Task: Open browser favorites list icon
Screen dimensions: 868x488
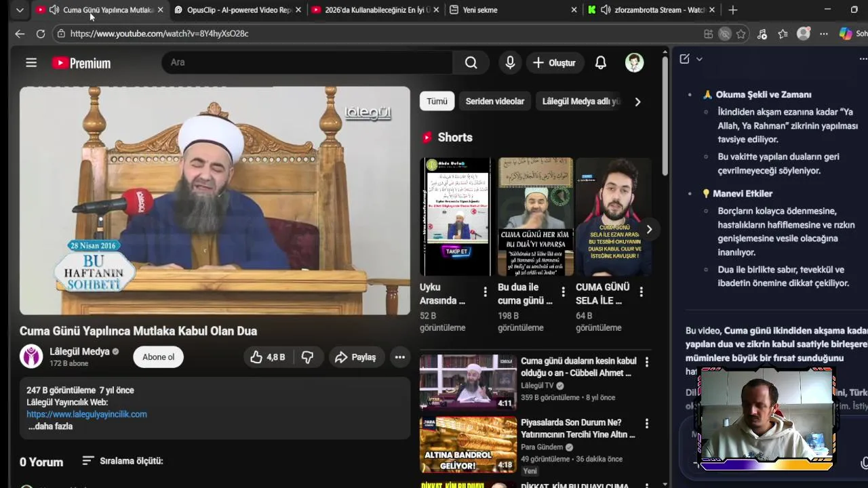Action: [x=783, y=34]
